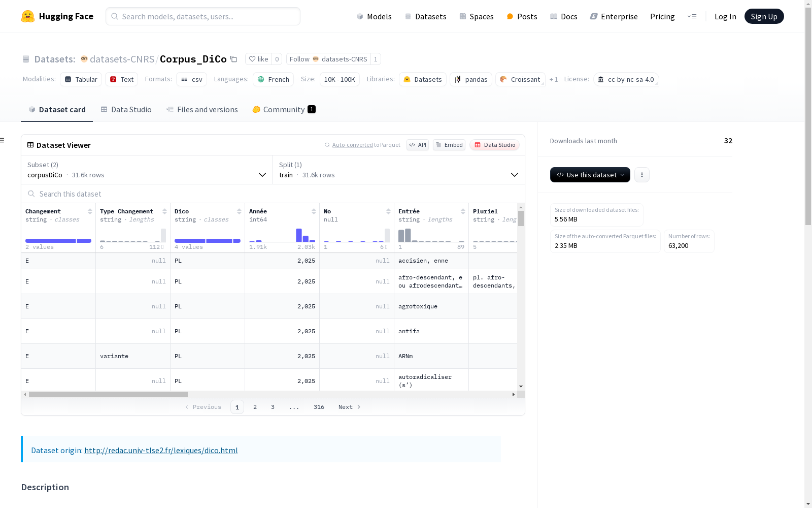Switch to the Files and versions tab
The width and height of the screenshot is (812, 508).
[202, 109]
